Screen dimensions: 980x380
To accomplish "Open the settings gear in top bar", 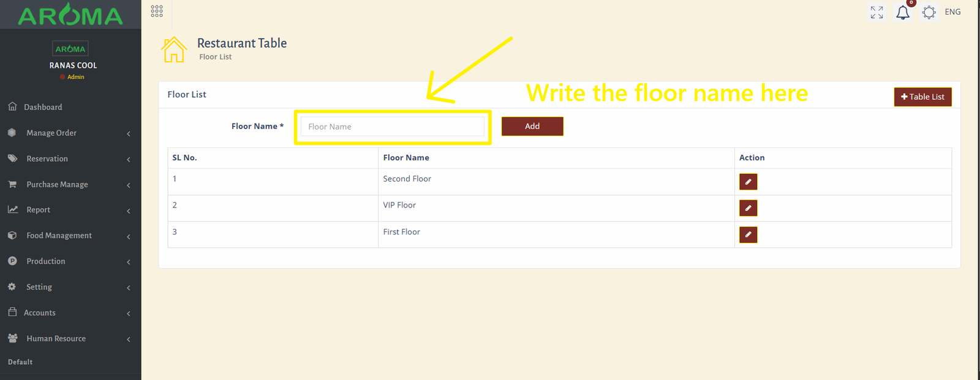I will pyautogui.click(x=929, y=12).
